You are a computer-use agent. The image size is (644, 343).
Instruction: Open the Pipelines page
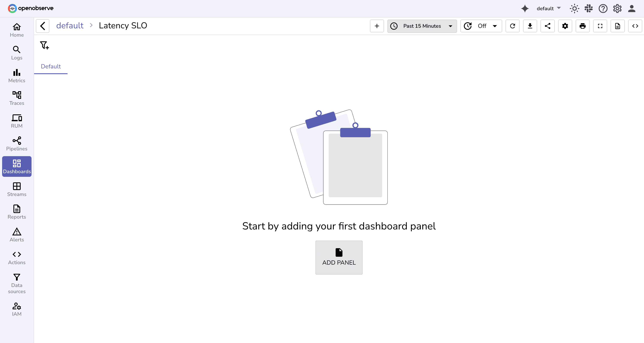[x=16, y=144]
